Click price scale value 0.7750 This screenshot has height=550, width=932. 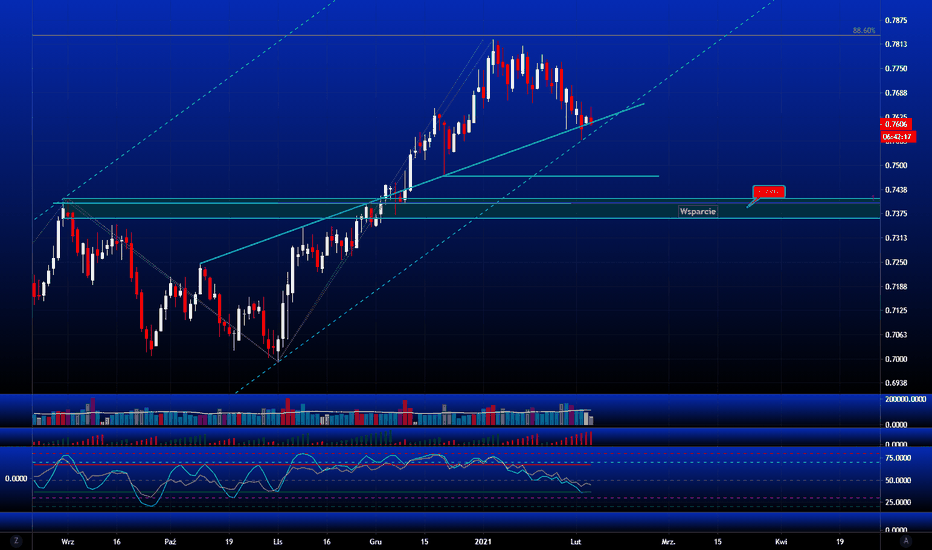896,68
